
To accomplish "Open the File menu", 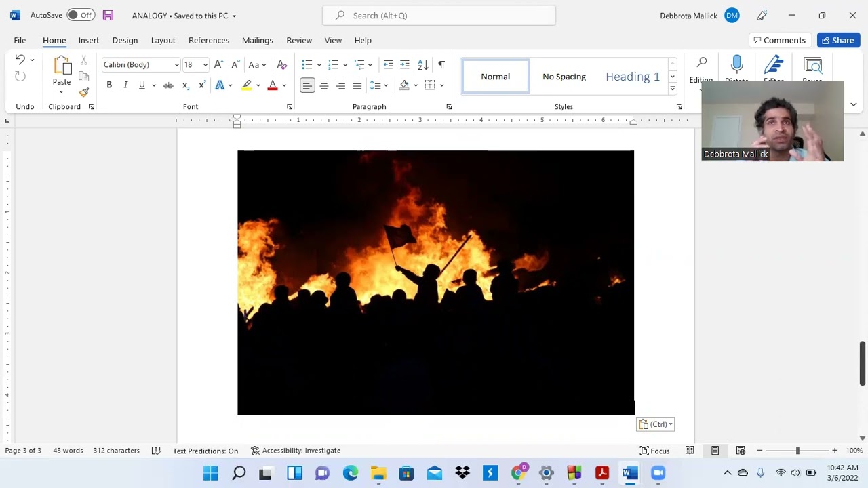I will (x=20, y=41).
